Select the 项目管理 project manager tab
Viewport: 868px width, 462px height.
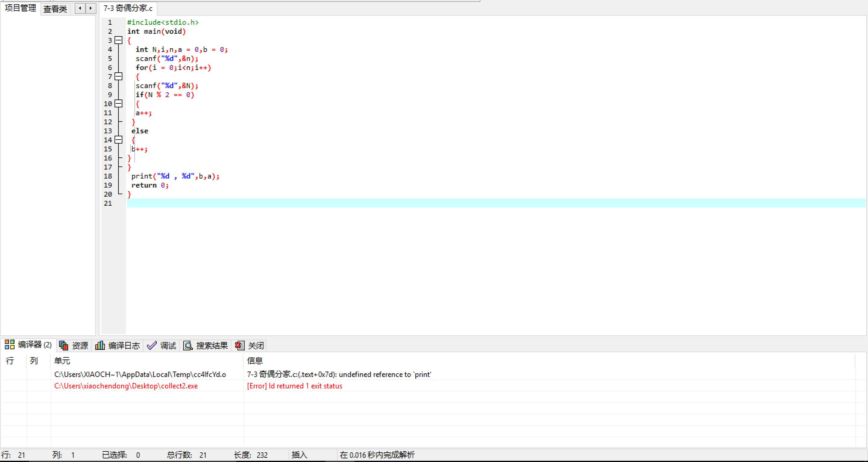tap(20, 8)
